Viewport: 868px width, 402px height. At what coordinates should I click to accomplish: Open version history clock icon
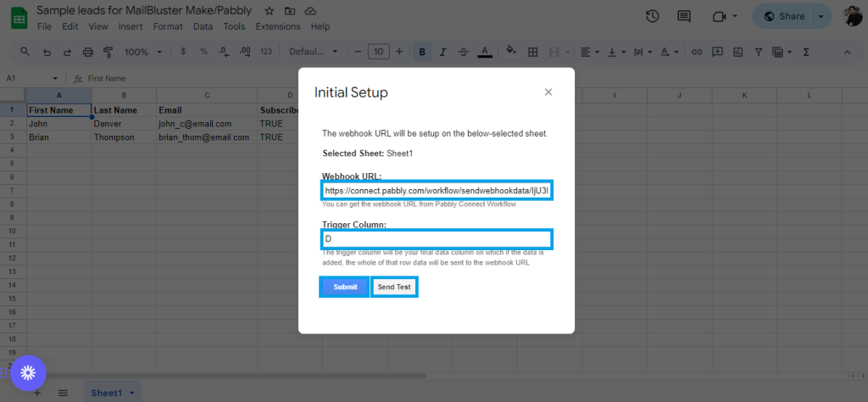pos(652,17)
